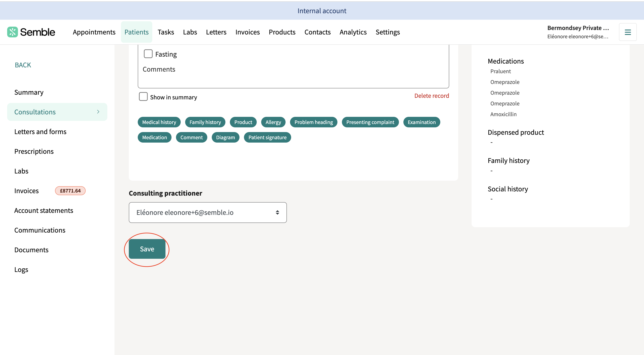This screenshot has height=355, width=644.
Task: Add a Patient signature block
Action: [x=267, y=137]
